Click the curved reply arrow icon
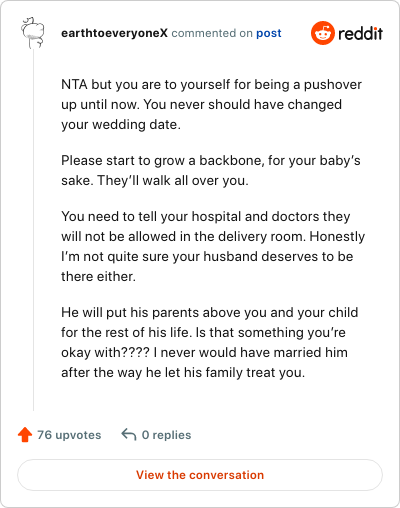This screenshot has height=508, width=400. point(129,435)
